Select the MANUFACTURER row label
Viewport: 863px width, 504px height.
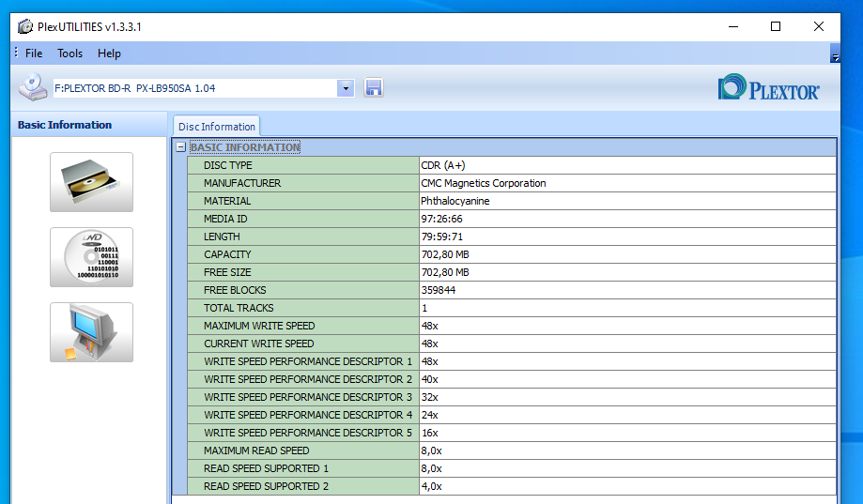(303, 183)
